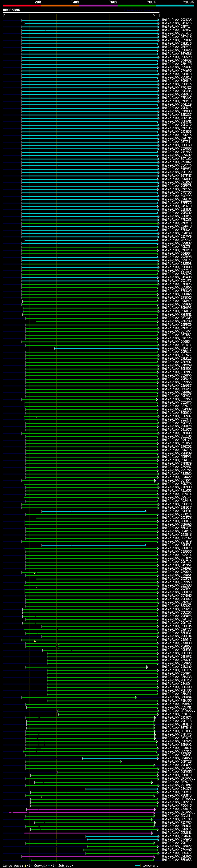Select hit label UniRef100_A9PAL3
This screenshot has width=197, height=868.
(176, 74)
